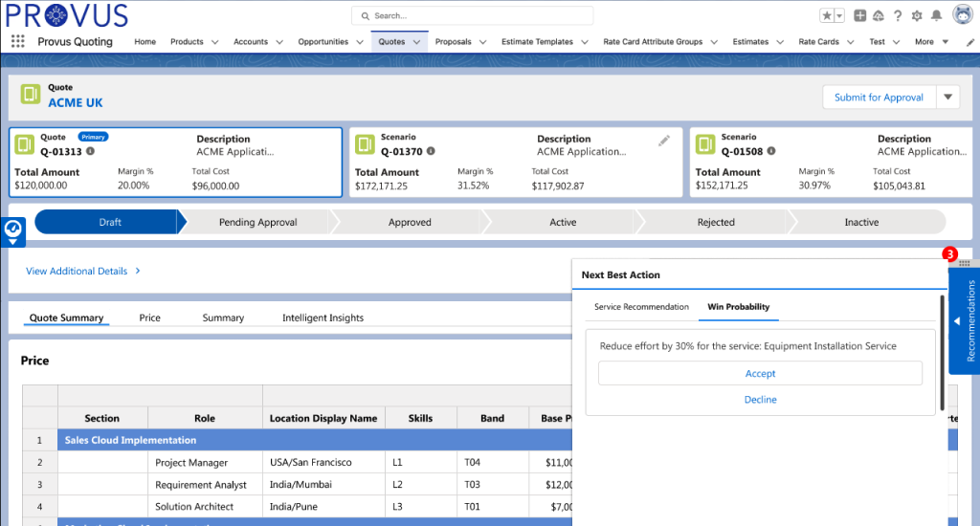Viewport: 980px width, 526px height.
Task: Open the More navigation dropdown
Action: [931, 42]
